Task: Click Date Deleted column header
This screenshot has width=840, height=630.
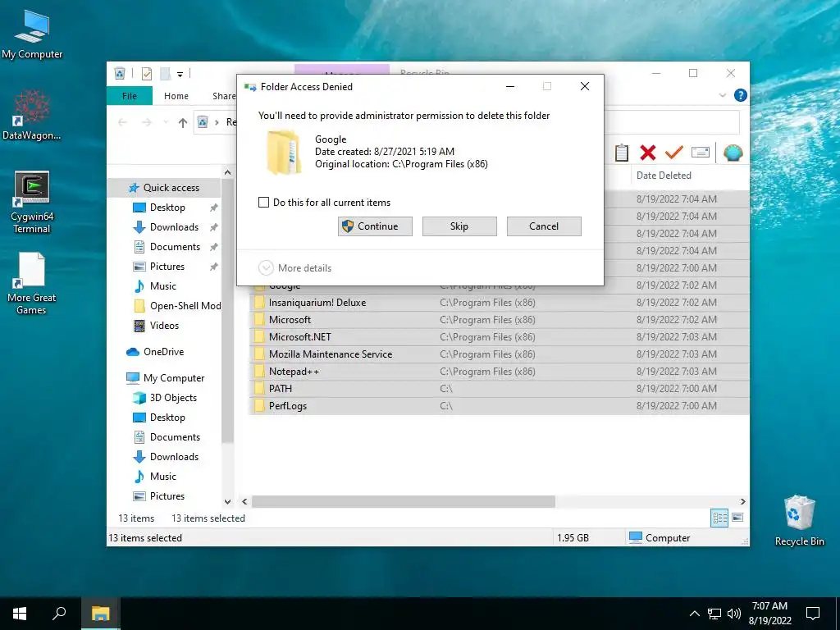Action: pyautogui.click(x=663, y=176)
